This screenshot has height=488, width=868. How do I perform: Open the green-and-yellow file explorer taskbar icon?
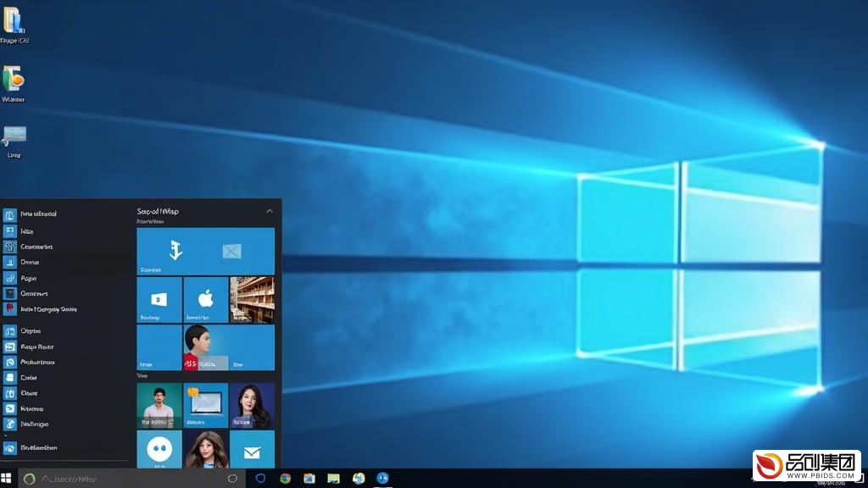(x=333, y=479)
